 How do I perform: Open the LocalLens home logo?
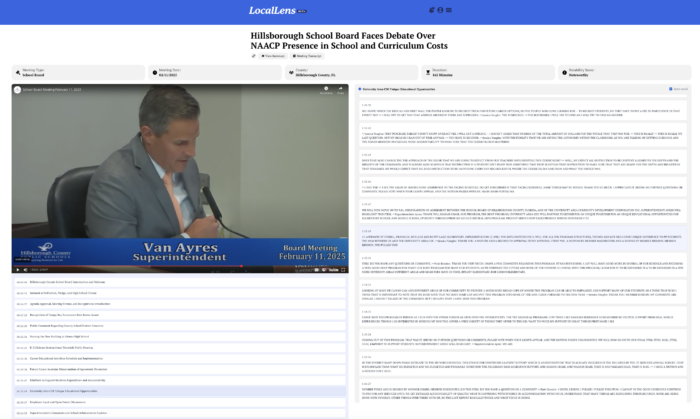coord(272,10)
